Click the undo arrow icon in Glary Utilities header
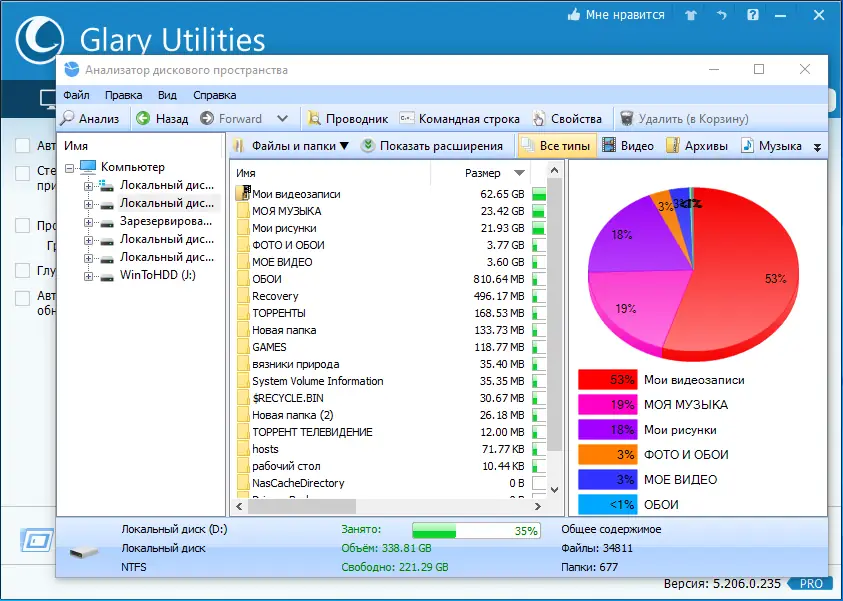This screenshot has height=601, width=843. [722, 15]
